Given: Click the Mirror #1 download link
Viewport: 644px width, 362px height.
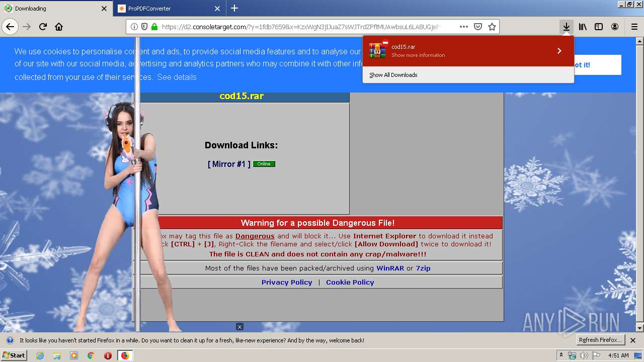Looking at the screenshot, I should coord(229,164).
